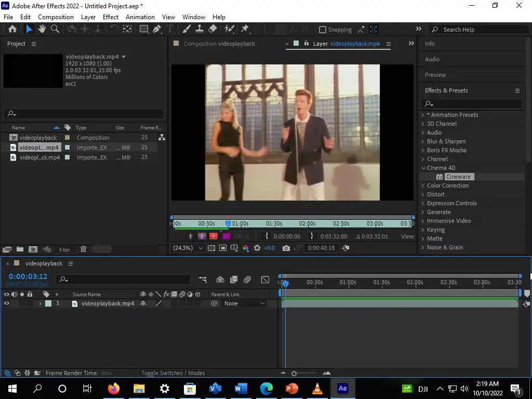532x399 pixels.
Task: Open the Effect menu
Action: [x=111, y=17]
